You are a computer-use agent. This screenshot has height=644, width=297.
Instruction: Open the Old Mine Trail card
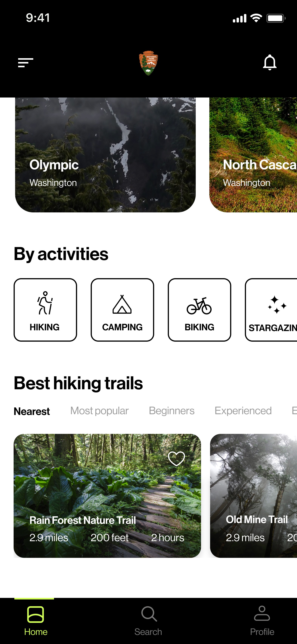(x=254, y=496)
